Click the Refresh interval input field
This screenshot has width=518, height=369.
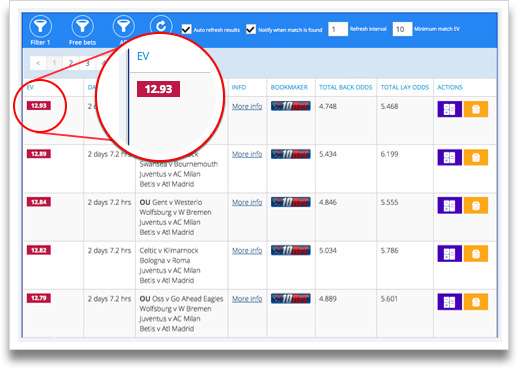tap(338, 29)
